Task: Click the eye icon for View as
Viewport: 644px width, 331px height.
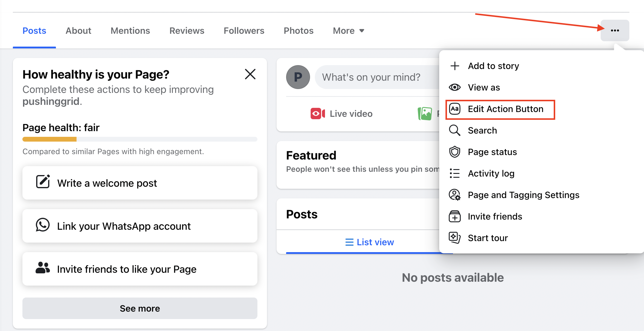Action: click(455, 87)
